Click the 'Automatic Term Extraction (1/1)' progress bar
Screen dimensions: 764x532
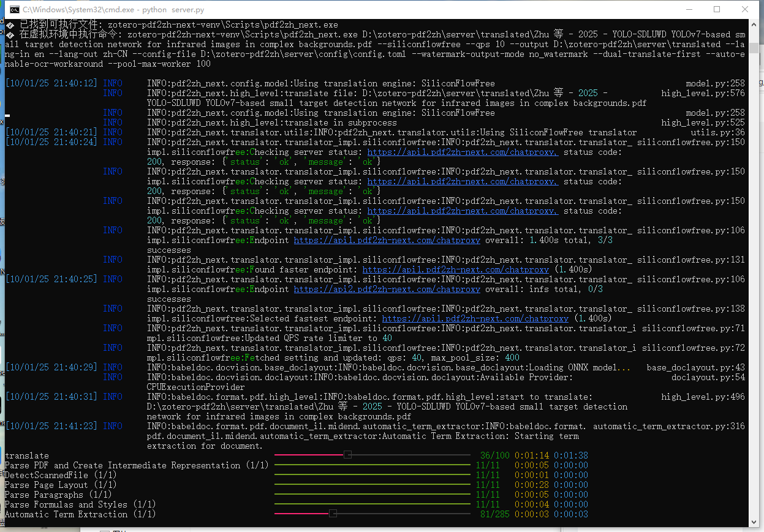coord(372,514)
